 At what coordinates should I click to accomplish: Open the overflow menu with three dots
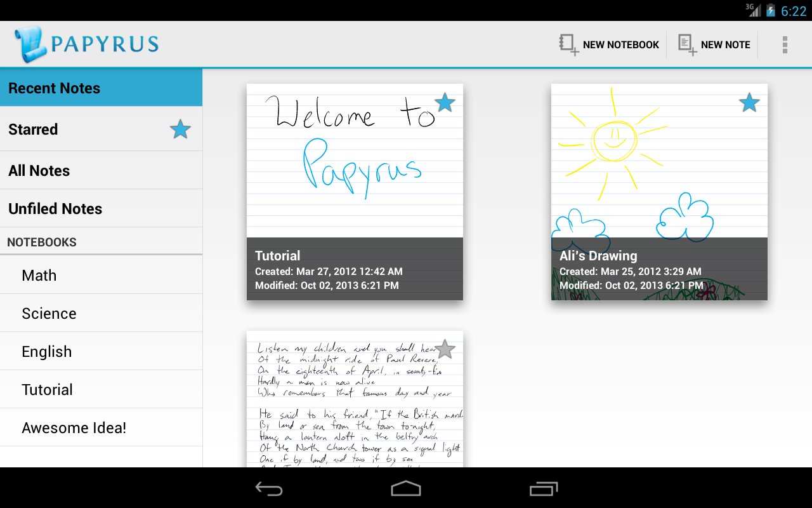coord(785,44)
